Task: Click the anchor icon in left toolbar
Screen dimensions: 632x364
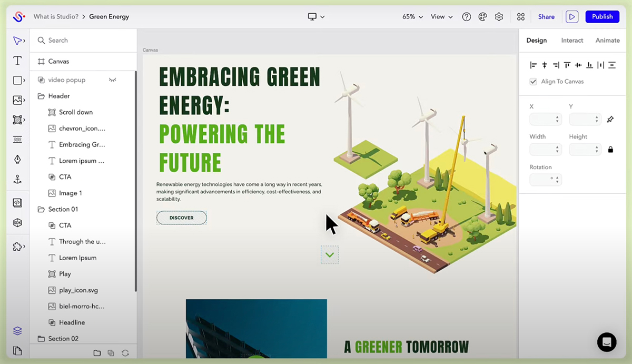Action: pos(17,180)
